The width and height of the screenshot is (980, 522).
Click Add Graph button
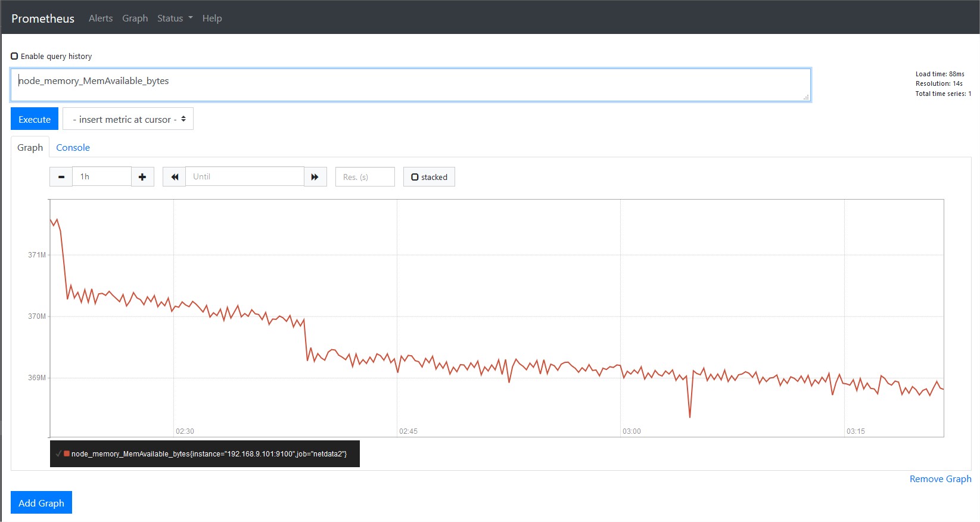pyautogui.click(x=41, y=503)
